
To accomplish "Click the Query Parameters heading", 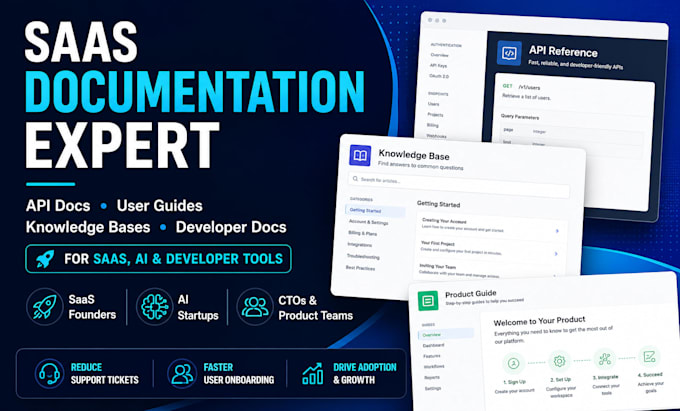I will [520, 117].
